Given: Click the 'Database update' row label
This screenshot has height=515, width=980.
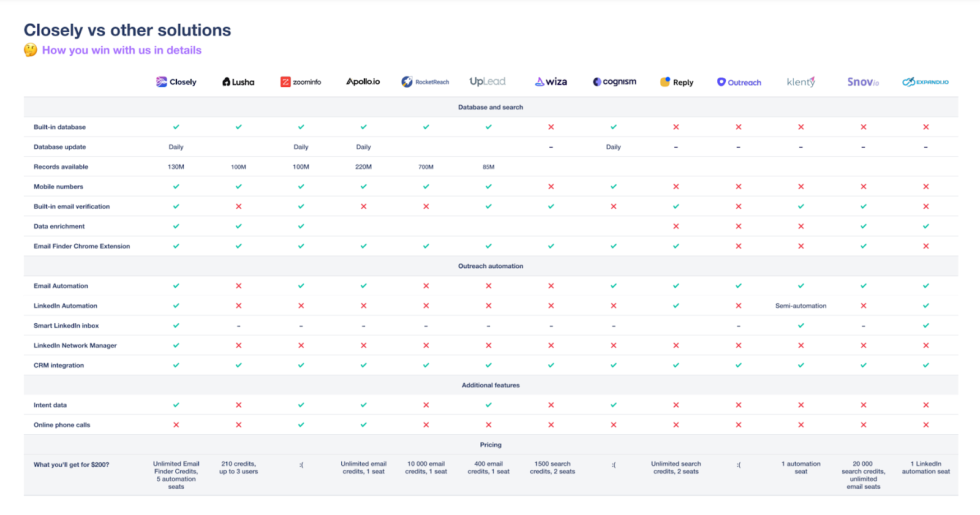Looking at the screenshot, I should 59,147.
